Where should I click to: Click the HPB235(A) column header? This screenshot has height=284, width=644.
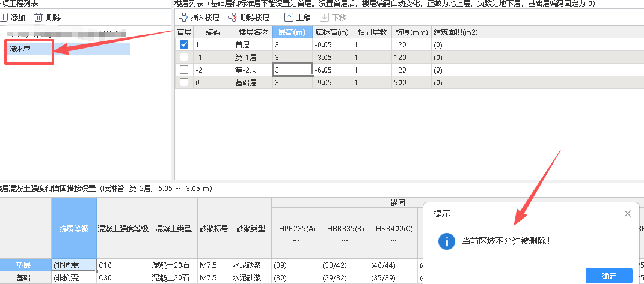coord(296,233)
